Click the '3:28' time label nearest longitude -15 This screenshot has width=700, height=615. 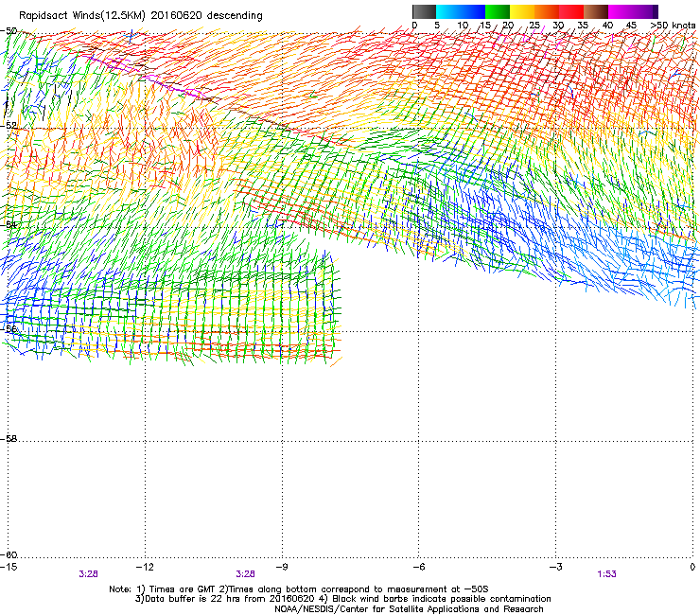tap(88, 574)
